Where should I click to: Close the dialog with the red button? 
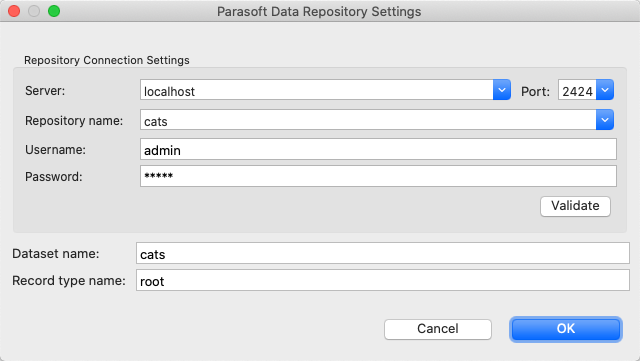pos(14,11)
